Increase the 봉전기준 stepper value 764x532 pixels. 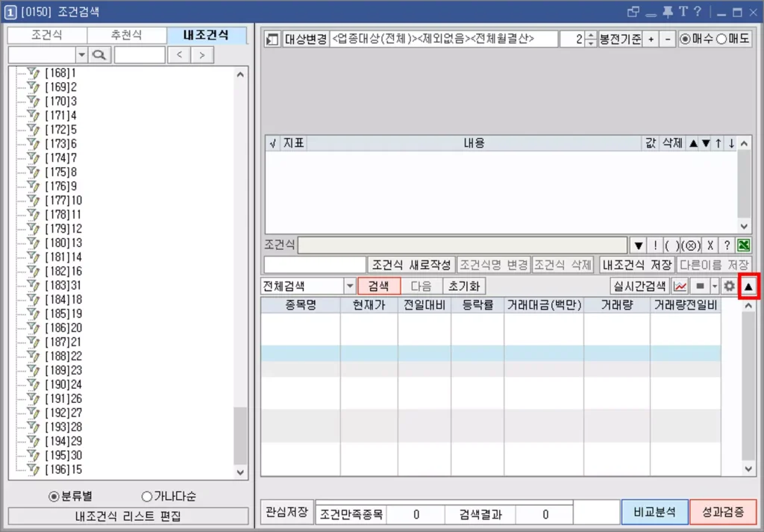tap(591, 35)
